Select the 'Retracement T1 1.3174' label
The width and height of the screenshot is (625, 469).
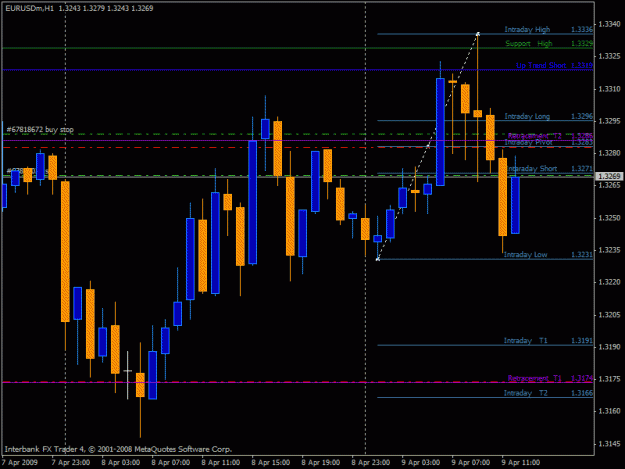[x=550, y=378]
